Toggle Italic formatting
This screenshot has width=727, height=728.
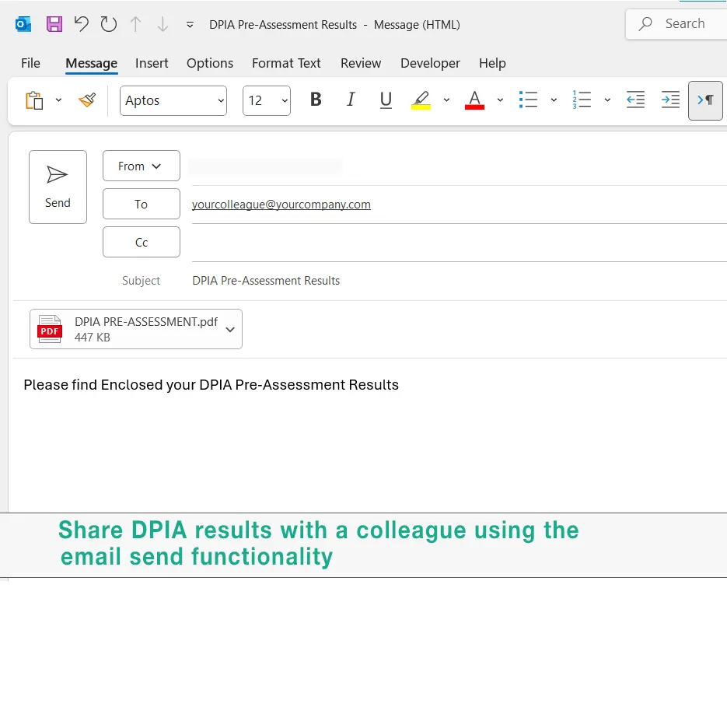351,100
